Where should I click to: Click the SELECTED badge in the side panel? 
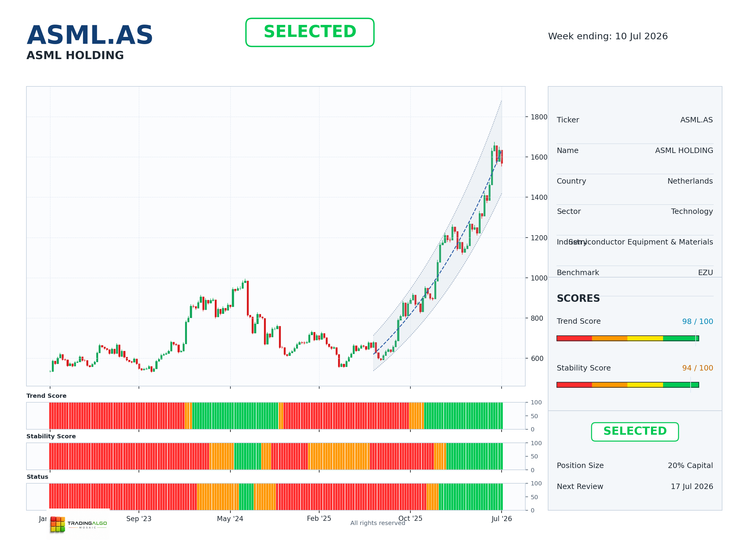click(635, 432)
